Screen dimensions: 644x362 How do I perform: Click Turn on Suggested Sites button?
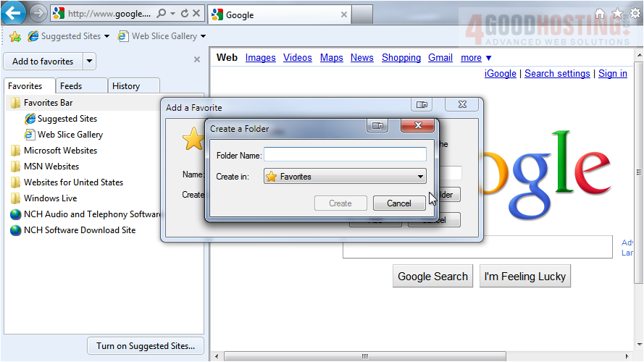pos(146,346)
